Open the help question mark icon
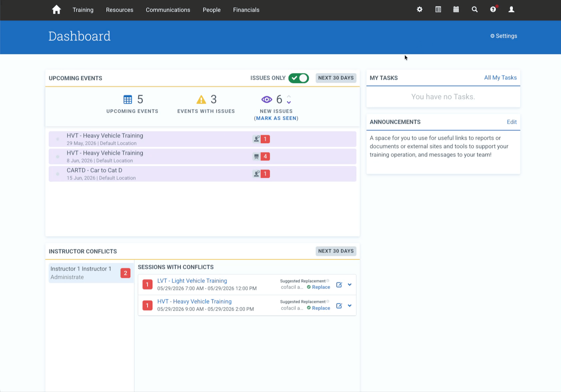This screenshot has height=392, width=561. click(x=493, y=9)
